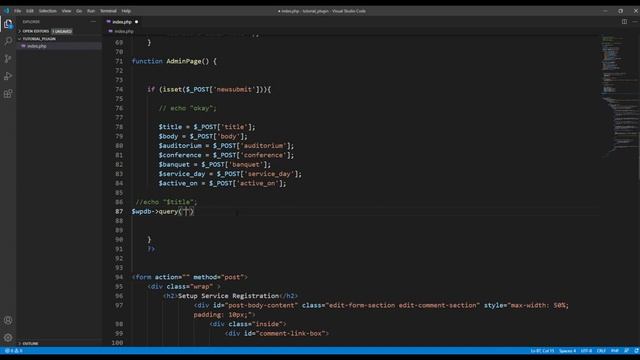Click "$title = $_POST['title'];" line
640x360 pixels.
pos(207,127)
